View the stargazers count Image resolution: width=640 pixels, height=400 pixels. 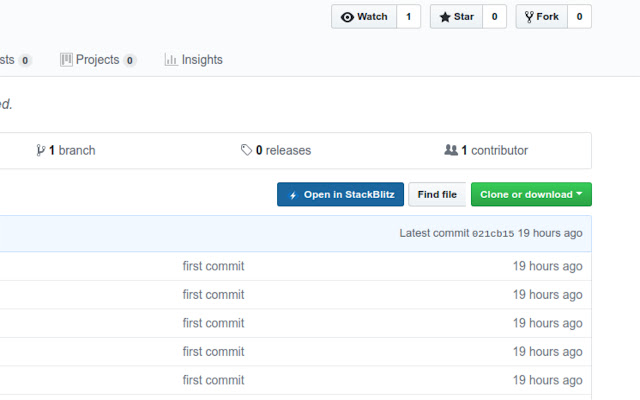tap(494, 17)
